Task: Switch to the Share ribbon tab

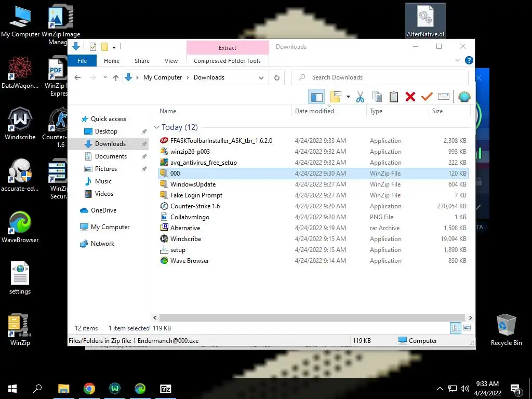Action: [142, 61]
